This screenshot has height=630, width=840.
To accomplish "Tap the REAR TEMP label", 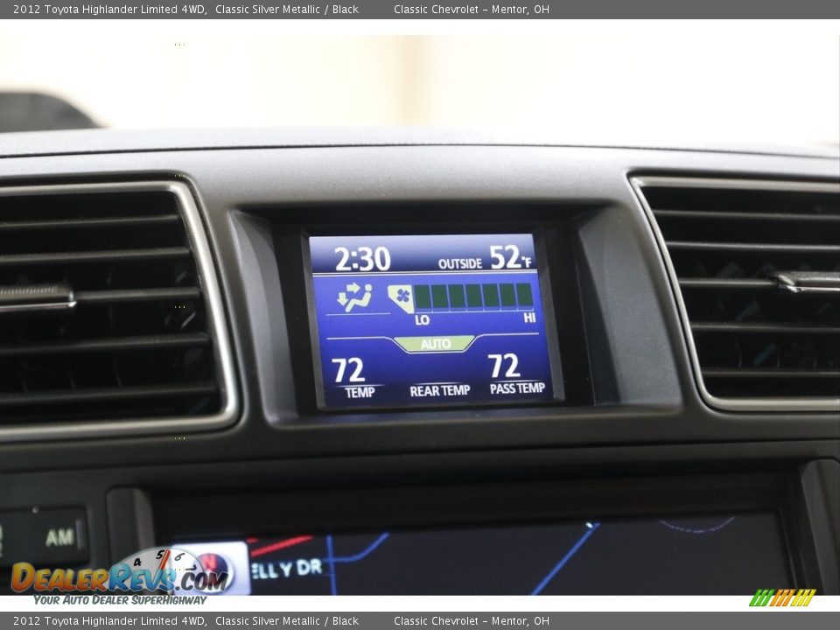I will click(x=440, y=391).
